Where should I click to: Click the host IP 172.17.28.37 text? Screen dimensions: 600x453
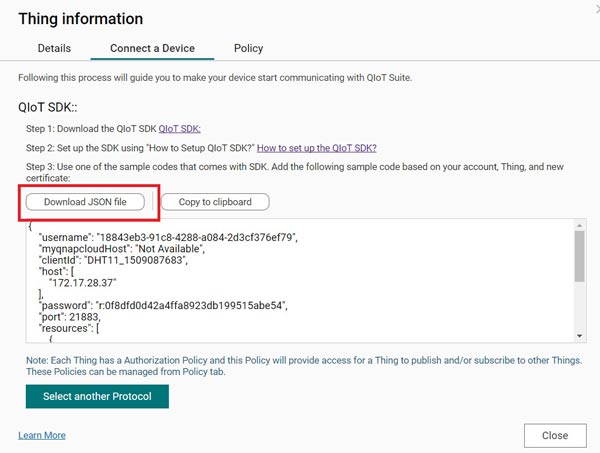tap(85, 283)
